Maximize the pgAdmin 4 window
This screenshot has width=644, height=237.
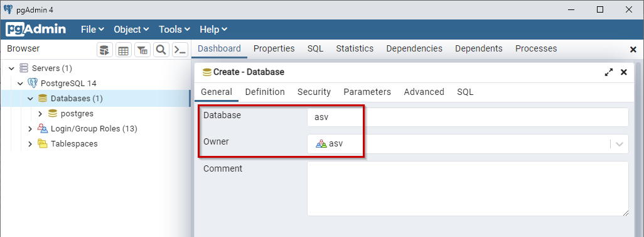(600, 9)
